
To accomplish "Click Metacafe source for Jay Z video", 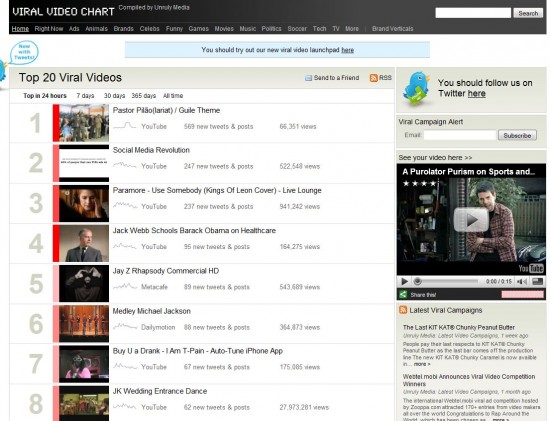I will [x=154, y=287].
